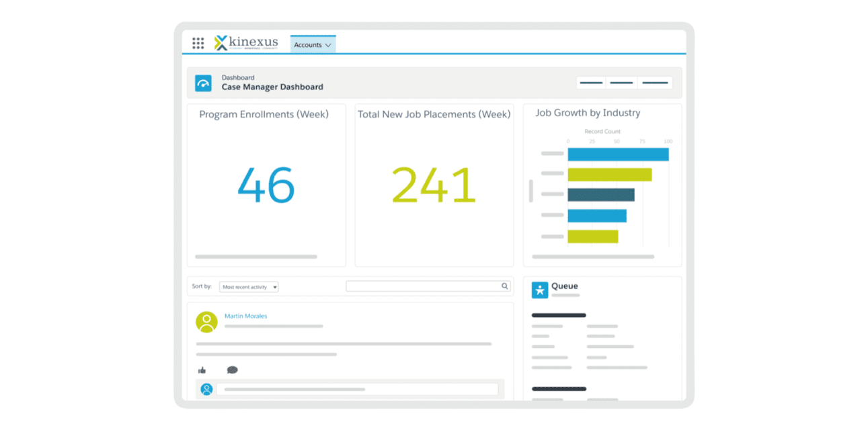
Task: Click Martin Morales' green avatar
Action: (x=206, y=322)
